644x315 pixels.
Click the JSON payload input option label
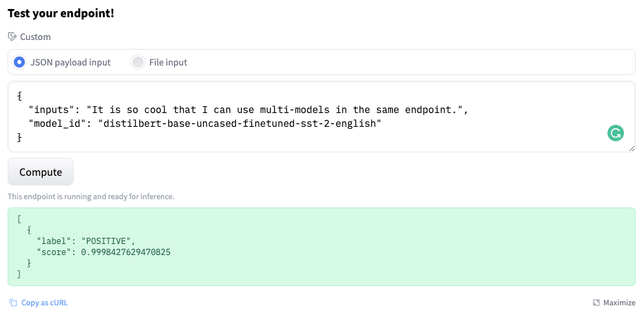[70, 62]
